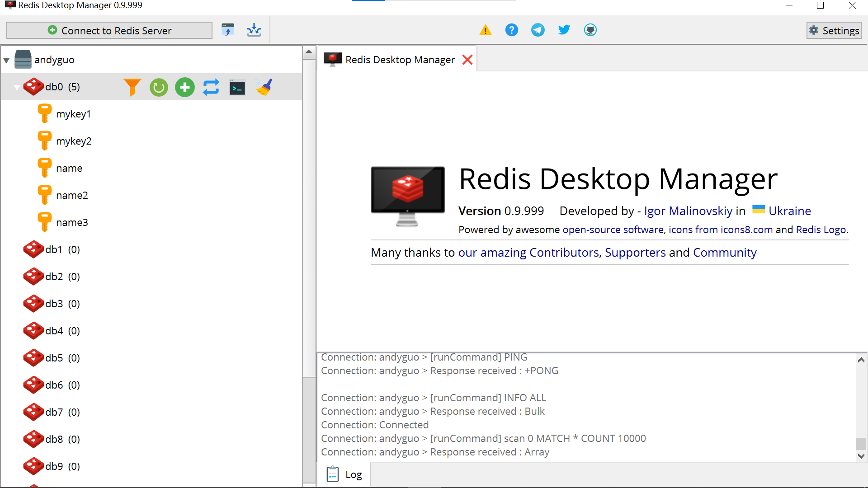Collapse the andyguo connection tree
Image resolution: width=868 pixels, height=488 pixels.
point(6,60)
